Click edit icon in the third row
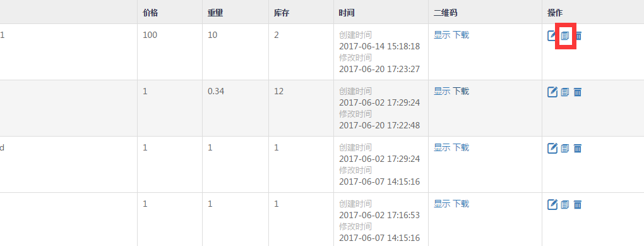The height and width of the screenshot is (246, 644). [552, 148]
